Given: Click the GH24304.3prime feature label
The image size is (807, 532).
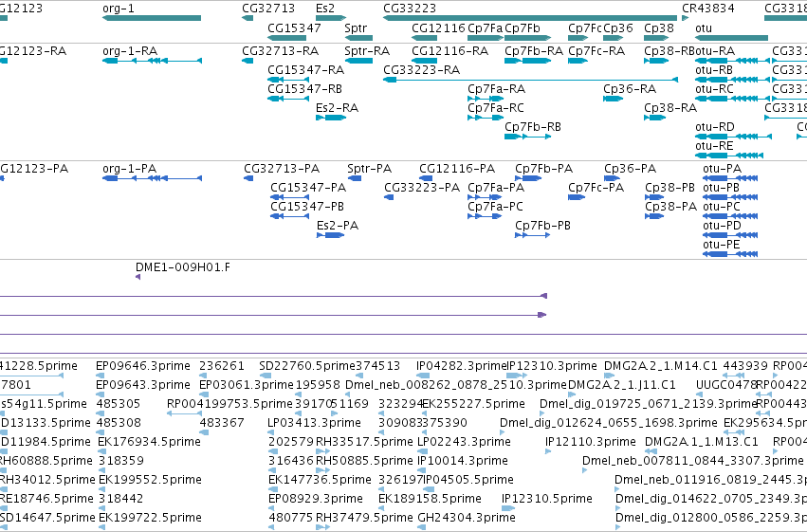Looking at the screenshot, I should point(467,518).
